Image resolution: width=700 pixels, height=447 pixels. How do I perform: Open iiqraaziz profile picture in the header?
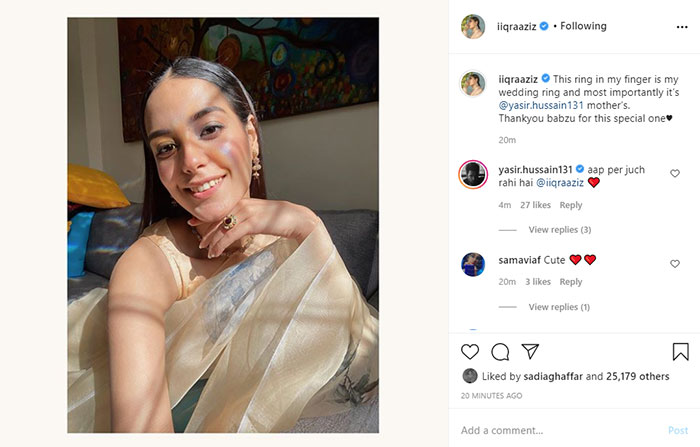[473, 26]
